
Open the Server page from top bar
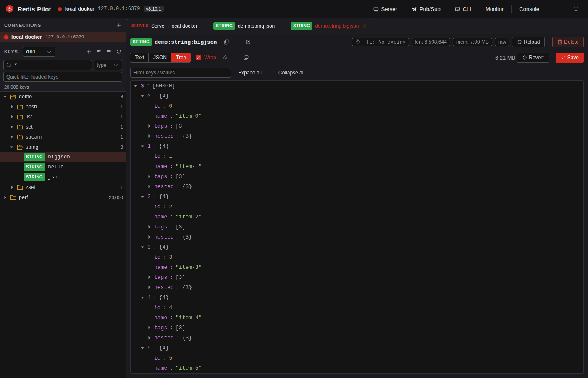coord(385,9)
